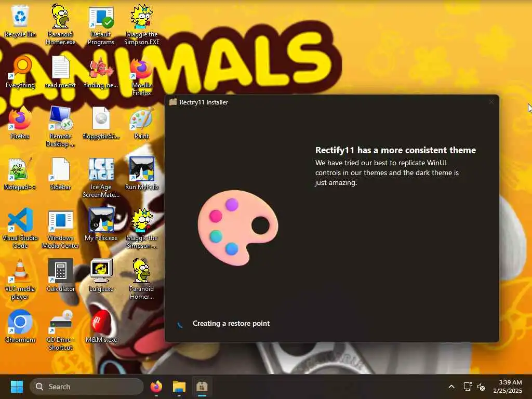
Task: Select M&M's.exe desktop icon
Action: 101,326
